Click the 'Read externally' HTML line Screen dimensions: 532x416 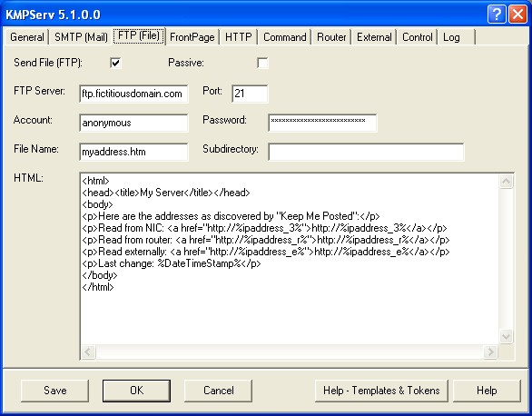266,252
